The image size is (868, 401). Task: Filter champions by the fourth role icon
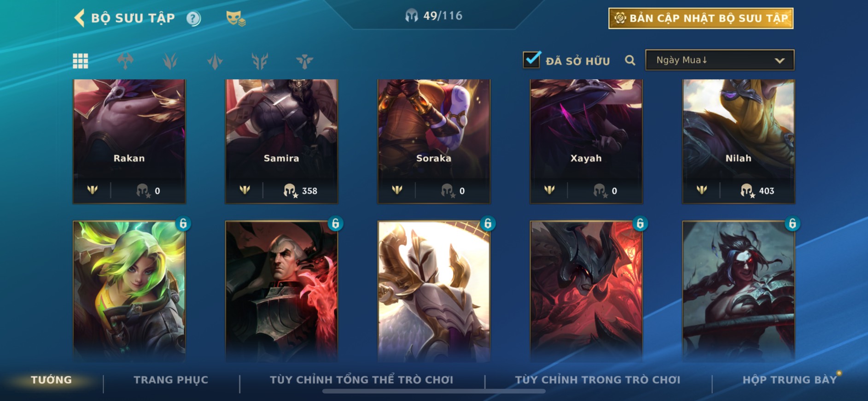coord(260,61)
